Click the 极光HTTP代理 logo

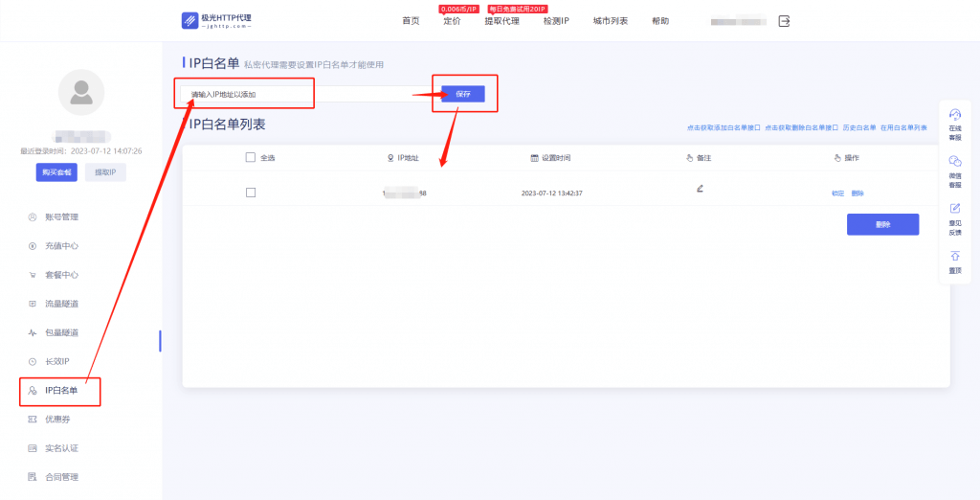216,21
